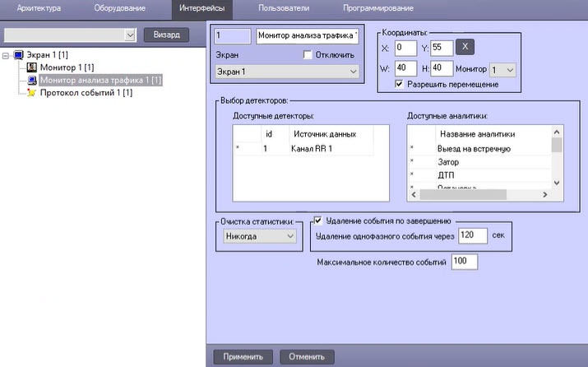Switch to the Оборудование tab
The height and width of the screenshot is (367, 588).
tap(119, 8)
